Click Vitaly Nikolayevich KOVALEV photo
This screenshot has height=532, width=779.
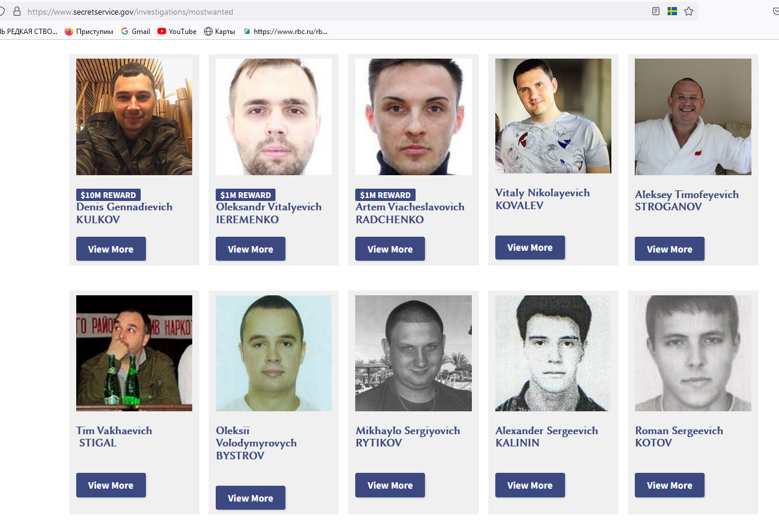(x=553, y=116)
